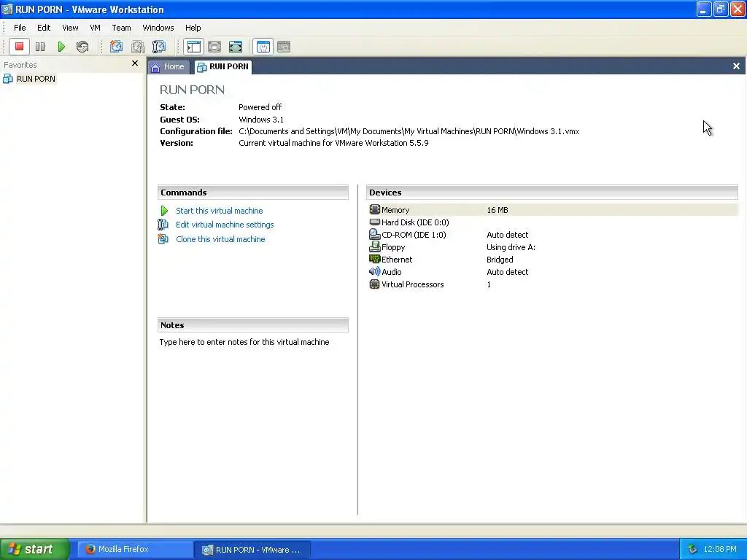Select the CD-ROM (IDE 1:0) device
This screenshot has width=747, height=560.
coord(553,235)
